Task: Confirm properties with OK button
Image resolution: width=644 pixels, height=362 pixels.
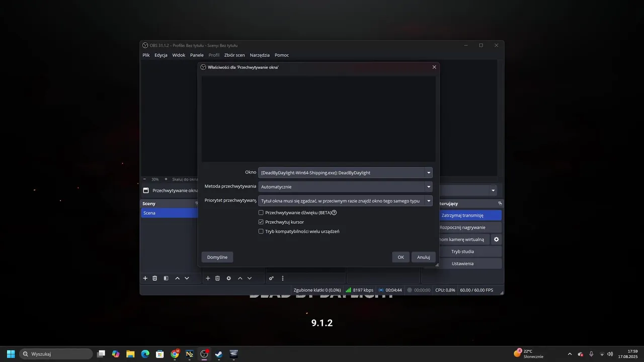Action: (x=400, y=257)
